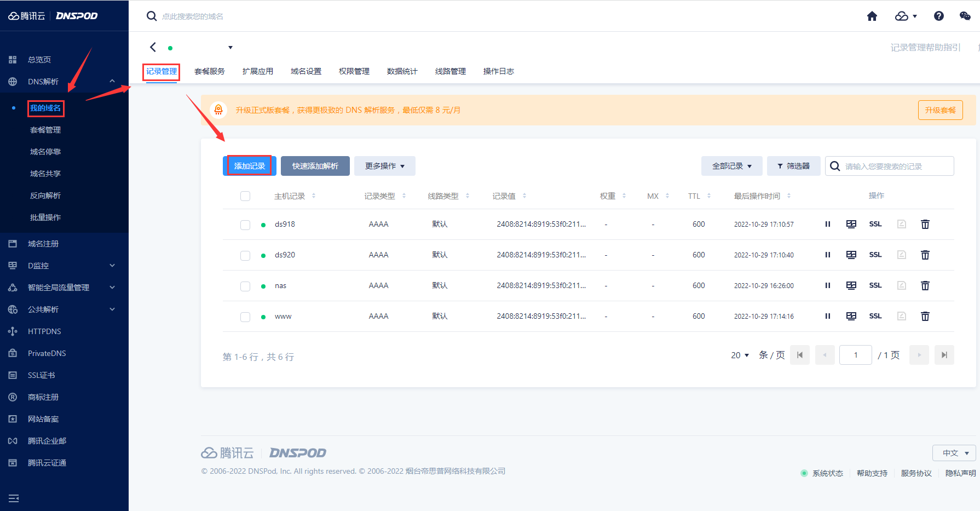980x511 pixels.
Task: Delete the www record using trash icon
Action: (925, 316)
